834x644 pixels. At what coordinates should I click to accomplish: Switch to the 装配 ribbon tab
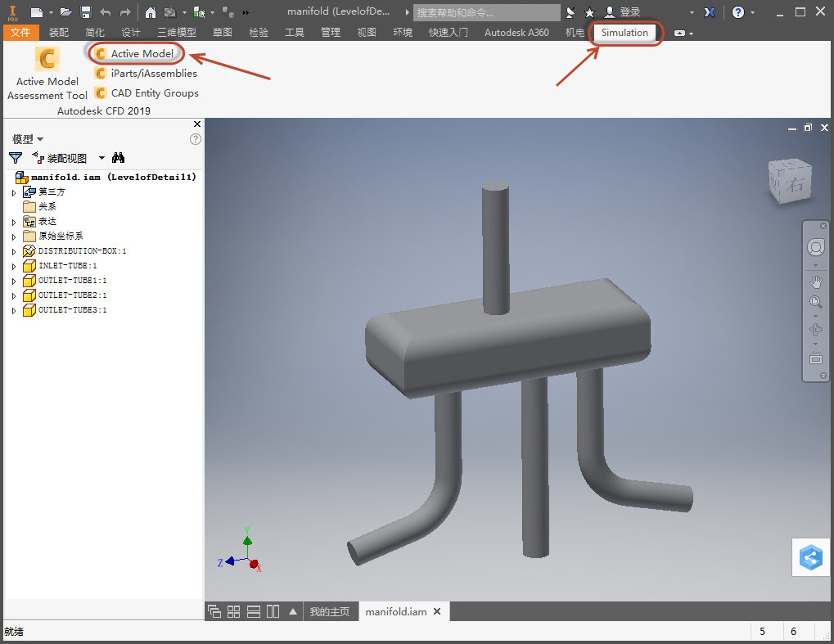pyautogui.click(x=58, y=33)
